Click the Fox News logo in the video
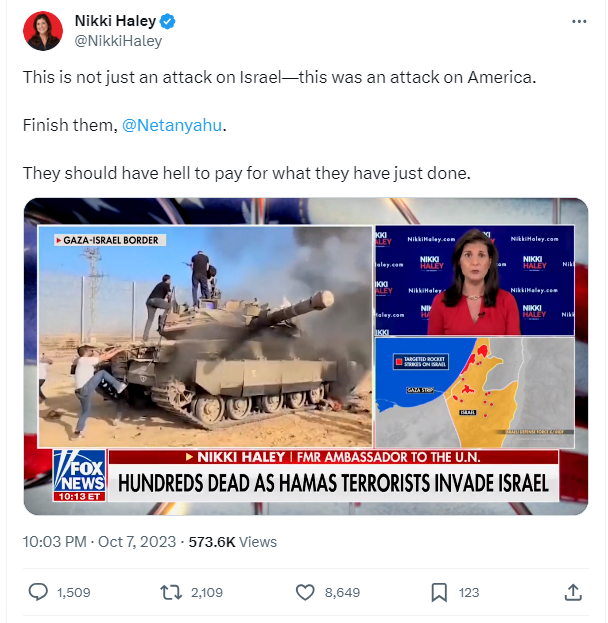Viewport: 608px width, 623px height. [79, 475]
